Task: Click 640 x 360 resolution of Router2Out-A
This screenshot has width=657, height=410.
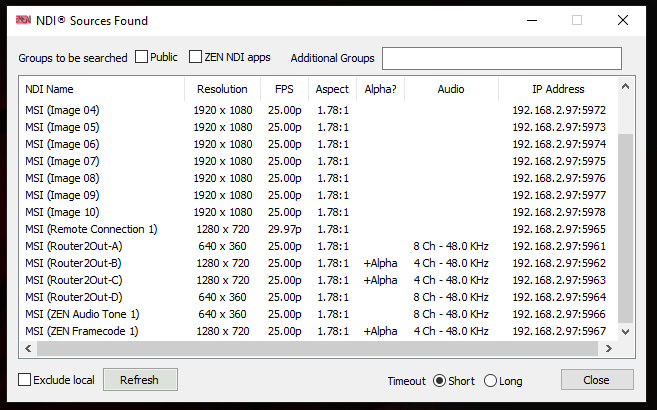Action: [222, 246]
